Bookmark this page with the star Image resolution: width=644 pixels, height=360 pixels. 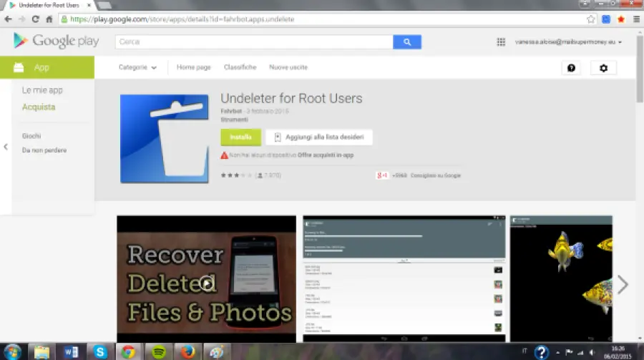tap(590, 19)
